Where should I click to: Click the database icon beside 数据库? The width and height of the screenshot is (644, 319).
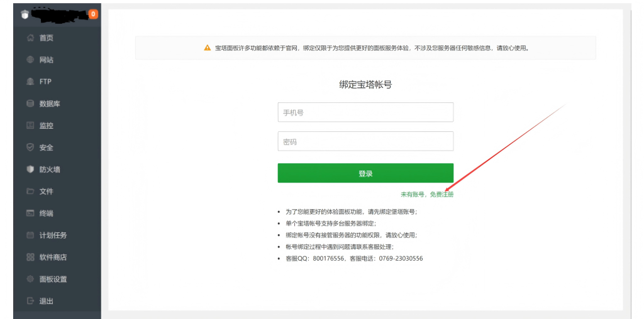click(30, 104)
